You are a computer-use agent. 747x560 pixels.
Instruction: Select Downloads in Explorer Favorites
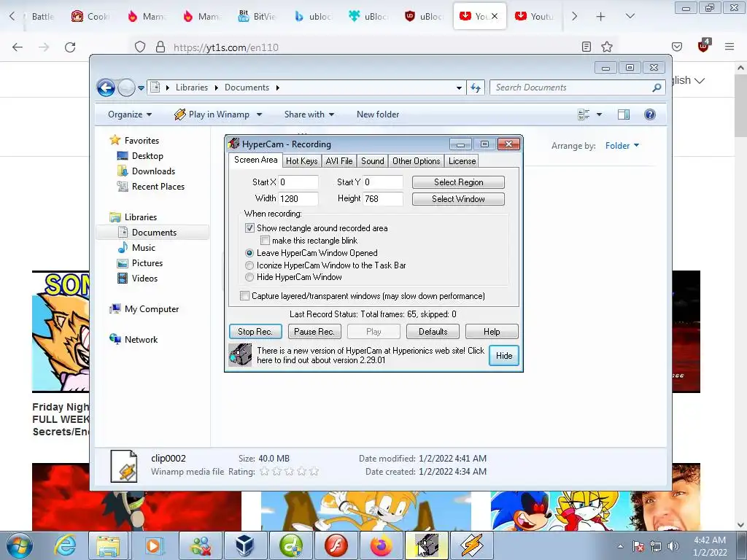click(153, 171)
